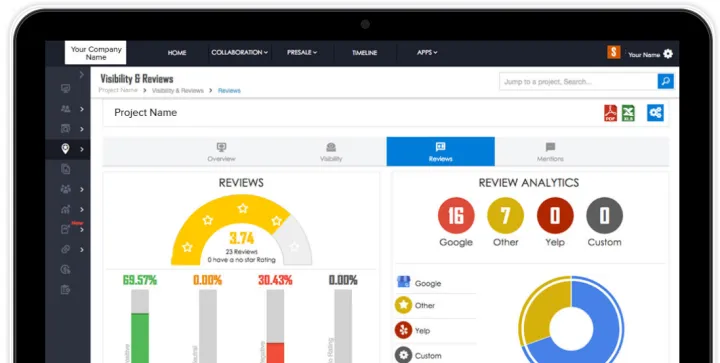Click Project Name breadcrumb link
Image resolution: width=720 pixels, height=363 pixels.
[x=118, y=90]
